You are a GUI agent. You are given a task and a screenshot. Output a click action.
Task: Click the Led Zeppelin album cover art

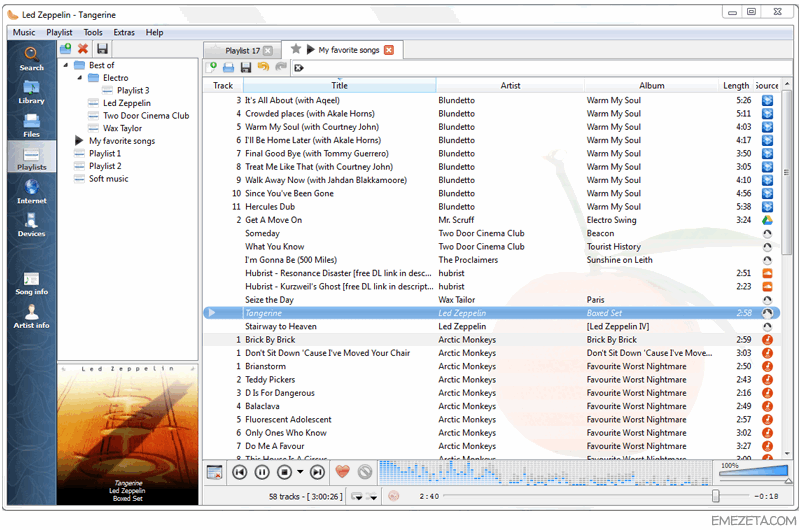click(128, 434)
